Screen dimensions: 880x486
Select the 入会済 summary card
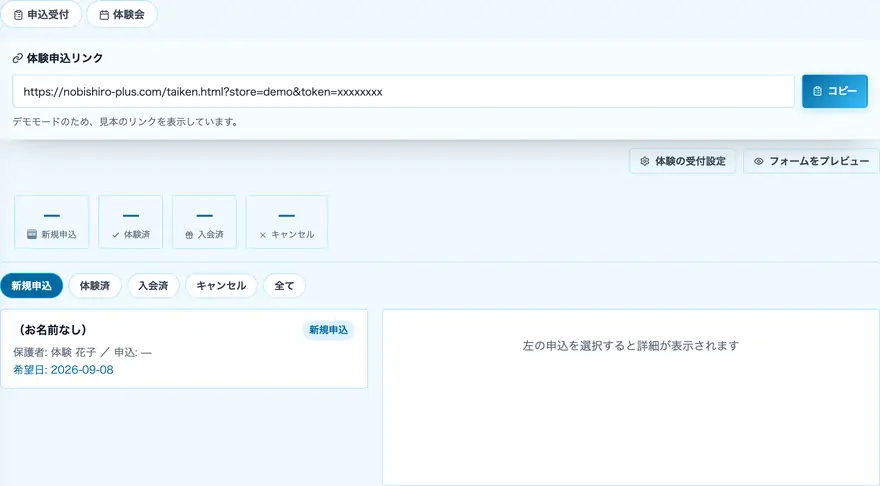pyautogui.click(x=204, y=222)
